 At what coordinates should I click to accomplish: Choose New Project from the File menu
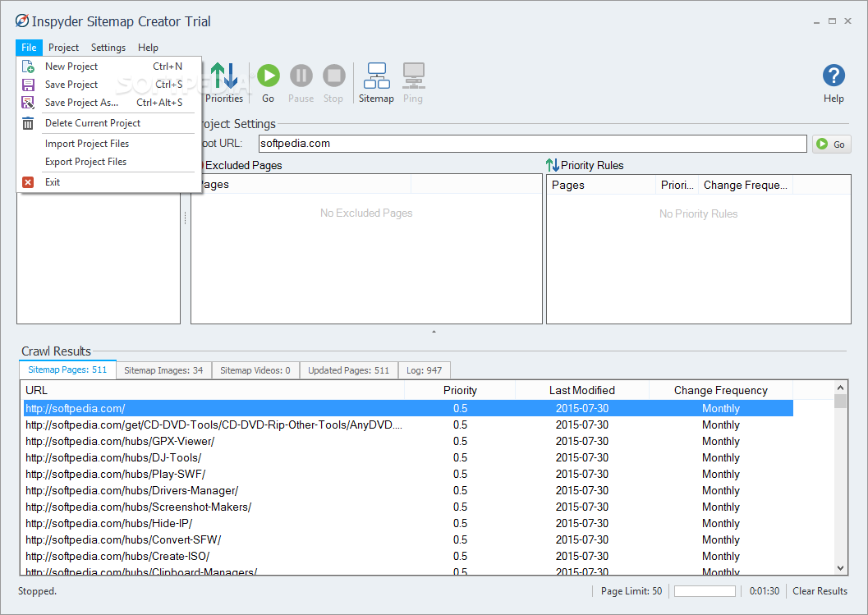click(x=108, y=67)
